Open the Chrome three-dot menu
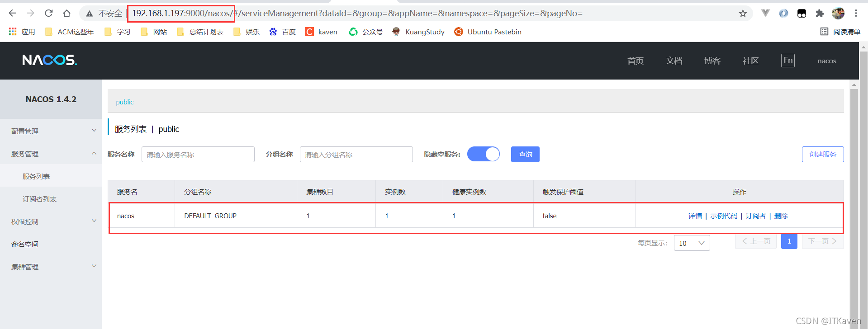 coord(856,14)
